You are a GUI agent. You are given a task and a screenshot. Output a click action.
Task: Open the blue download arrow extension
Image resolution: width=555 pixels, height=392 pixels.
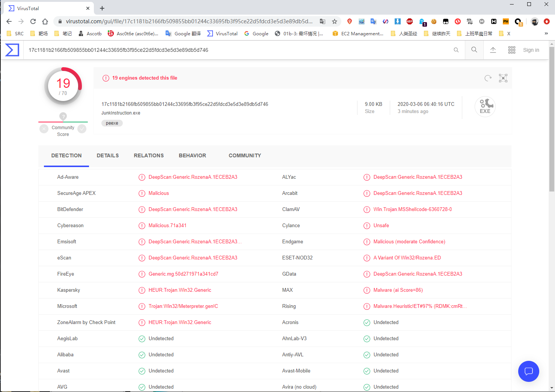[x=398, y=21]
